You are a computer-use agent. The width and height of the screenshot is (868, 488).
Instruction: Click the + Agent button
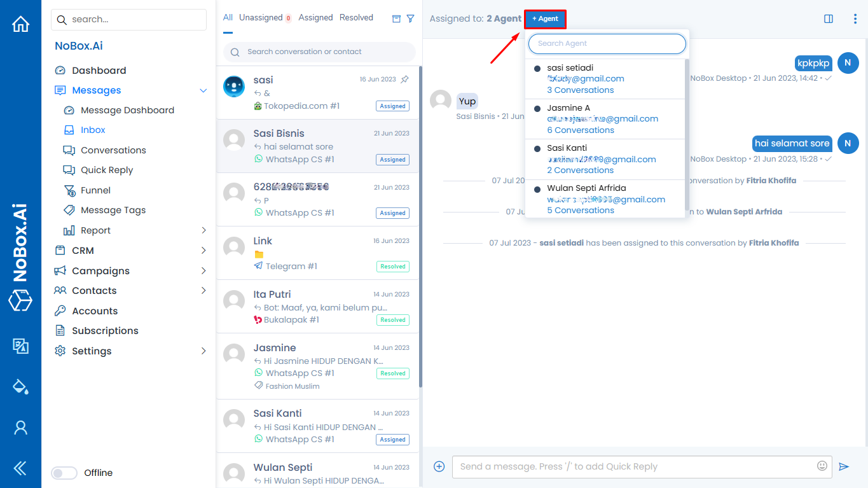pos(545,19)
